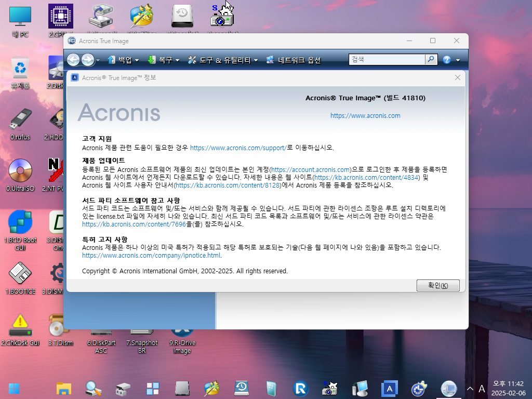Image resolution: width=532 pixels, height=399 pixels.
Task: Open the blue R app on taskbar
Action: (x=301, y=389)
